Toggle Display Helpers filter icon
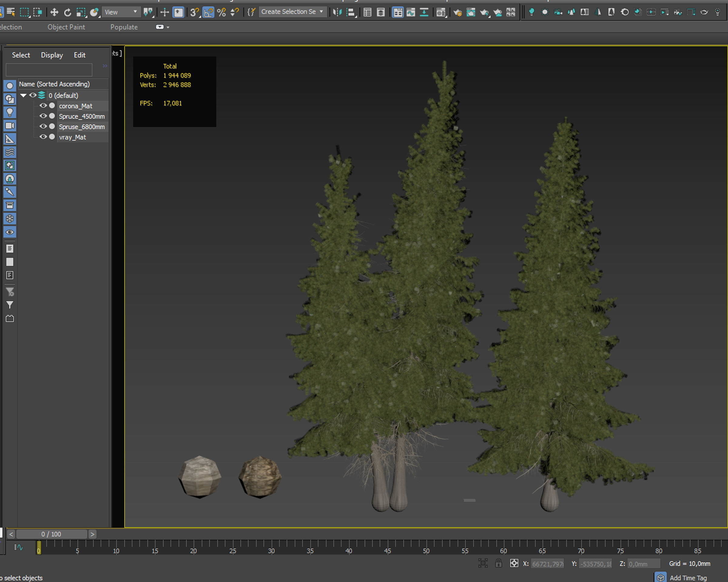 10,139
